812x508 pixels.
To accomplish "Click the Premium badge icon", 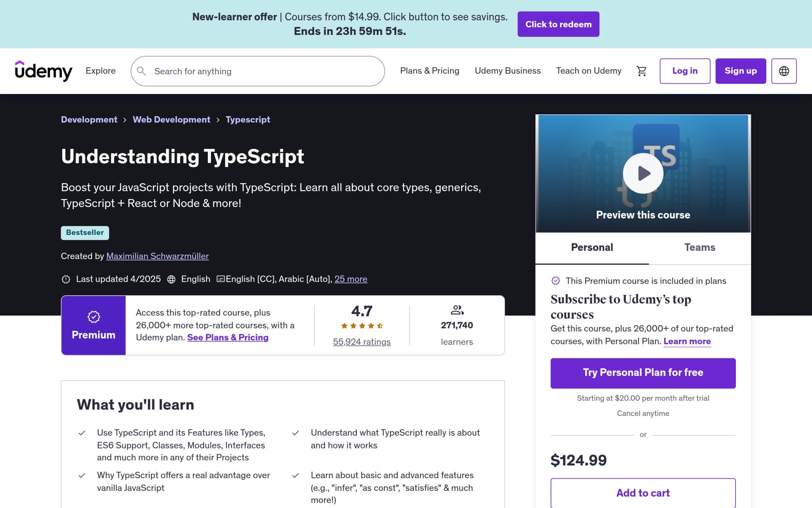I will point(94,317).
